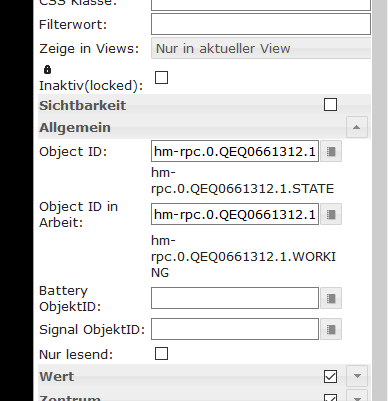The height and width of the screenshot is (401, 388).
Task: Click the empty Battery ObjektID input
Action: pyautogui.click(x=235, y=298)
